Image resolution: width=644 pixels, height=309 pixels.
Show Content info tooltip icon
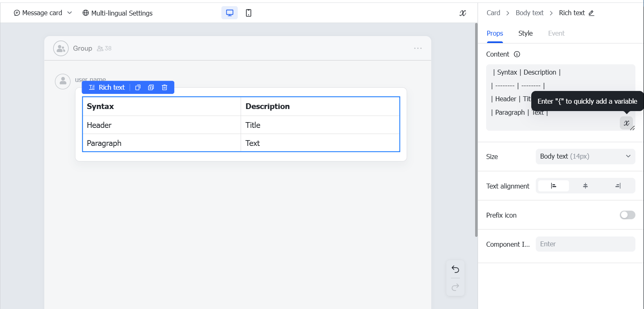pos(517,54)
